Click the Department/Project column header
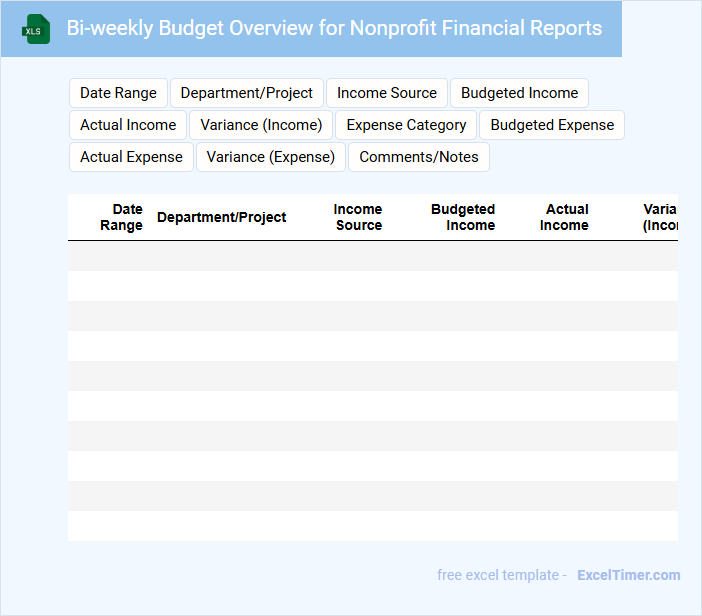Viewport: 702px width, 616px height. point(221,217)
